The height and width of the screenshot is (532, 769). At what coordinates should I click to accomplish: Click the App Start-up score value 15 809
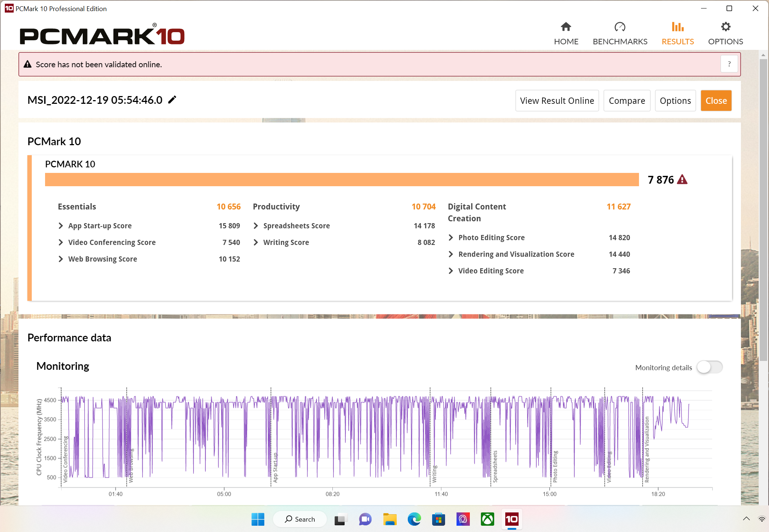tap(229, 226)
